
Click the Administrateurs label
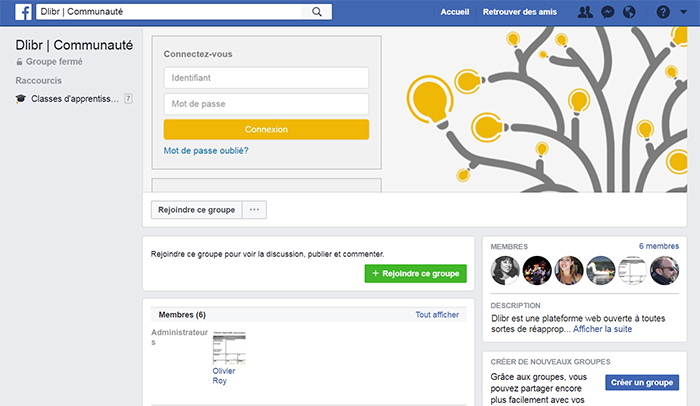[x=179, y=337]
